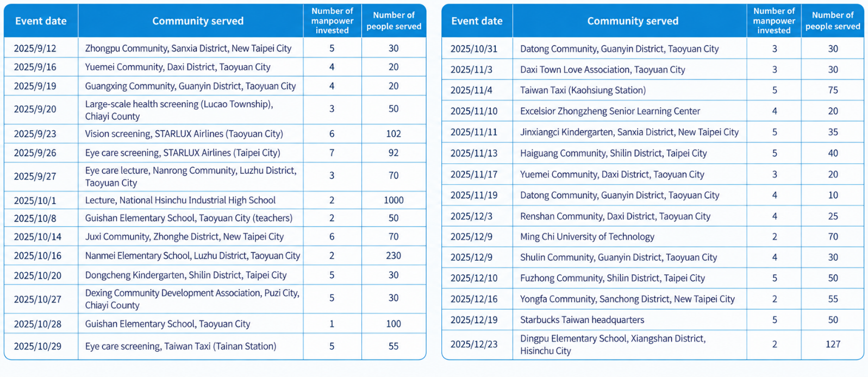This screenshot has width=868, height=377.
Task: Click Dongcheng Kindergarten, Shilin District entry
Action: [x=186, y=275]
